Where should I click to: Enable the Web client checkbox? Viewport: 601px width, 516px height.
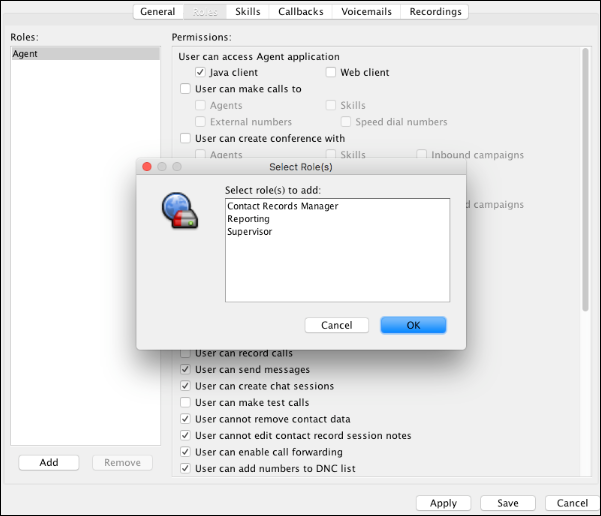[x=331, y=72]
